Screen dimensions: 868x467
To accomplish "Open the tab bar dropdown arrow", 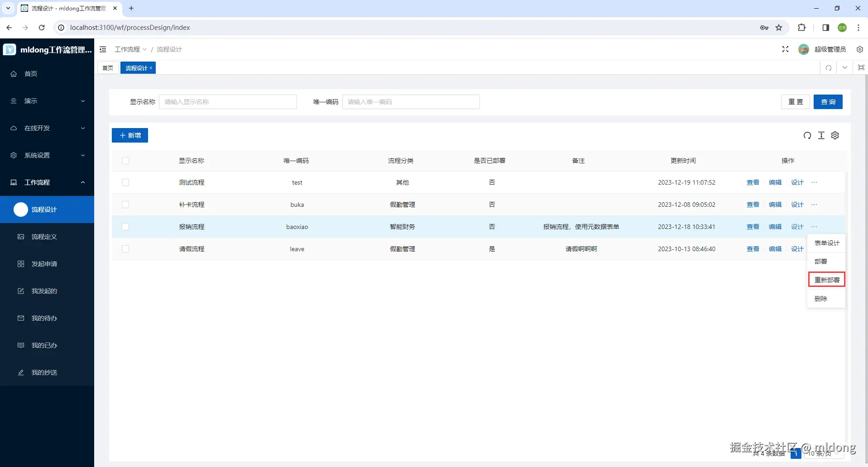I will point(845,68).
